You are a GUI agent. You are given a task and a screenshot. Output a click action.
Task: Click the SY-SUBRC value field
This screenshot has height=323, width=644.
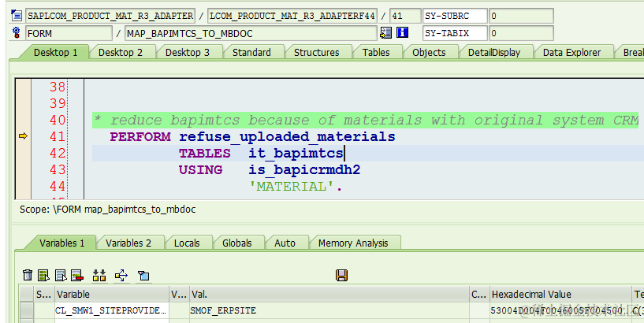point(521,16)
